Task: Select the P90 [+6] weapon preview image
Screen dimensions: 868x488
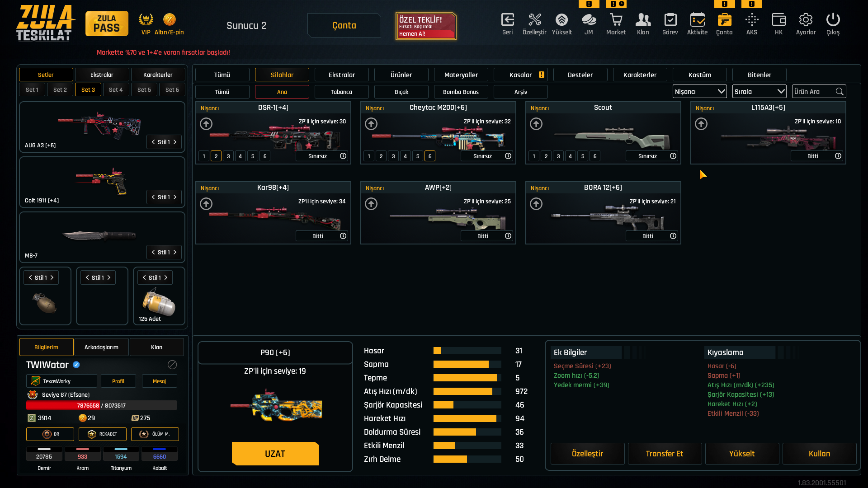Action: [x=277, y=406]
